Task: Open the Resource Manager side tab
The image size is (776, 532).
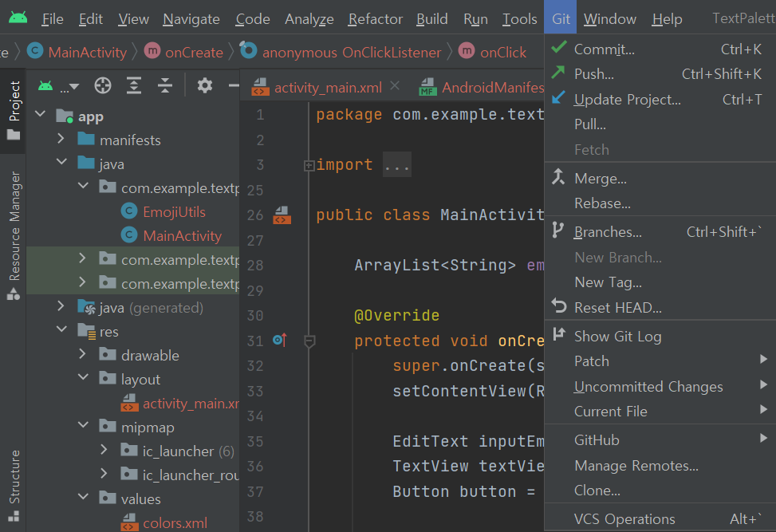Action: [x=14, y=235]
